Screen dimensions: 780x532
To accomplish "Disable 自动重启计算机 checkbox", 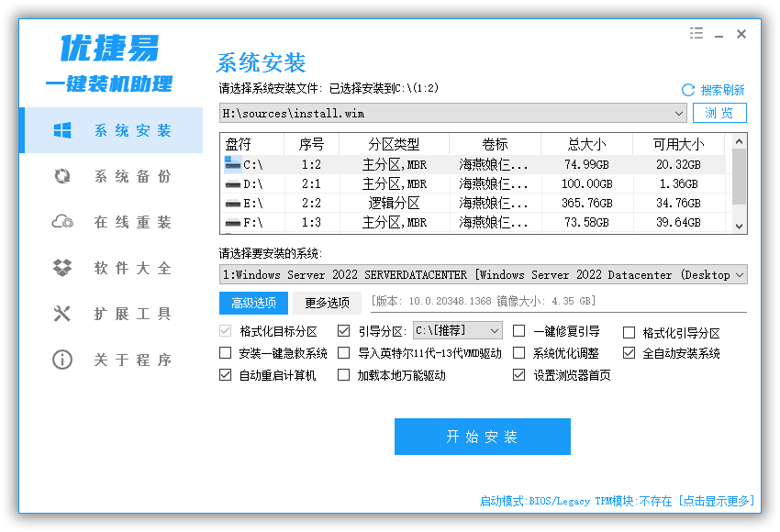I will (226, 375).
